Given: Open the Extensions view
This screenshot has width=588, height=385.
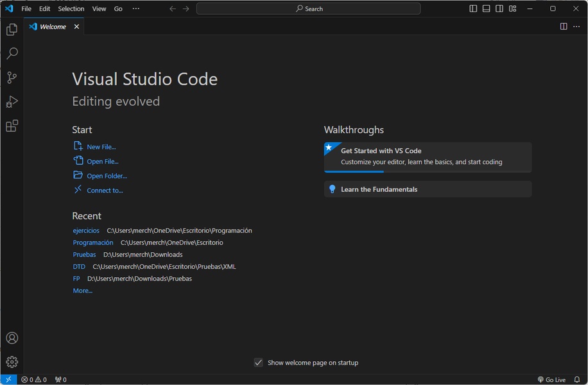Looking at the screenshot, I should (x=12, y=126).
